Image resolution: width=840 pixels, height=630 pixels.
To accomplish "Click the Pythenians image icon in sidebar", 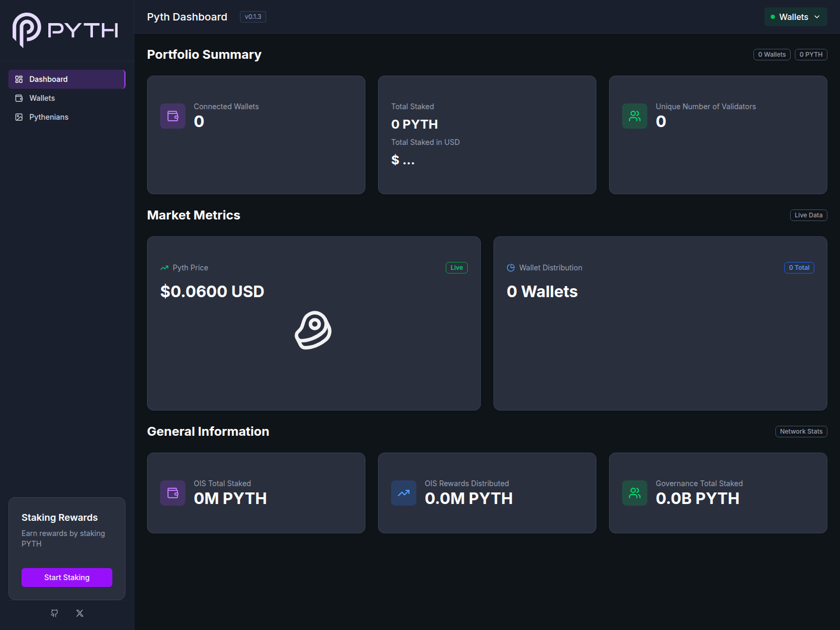I will 19,117.
